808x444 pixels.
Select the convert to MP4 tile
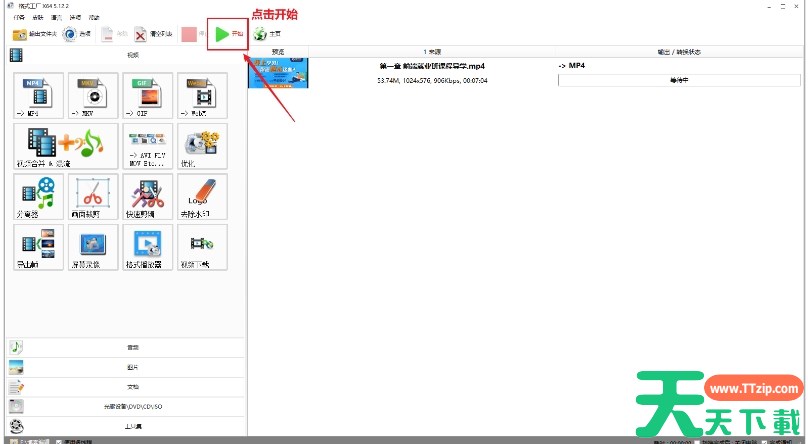(39, 96)
